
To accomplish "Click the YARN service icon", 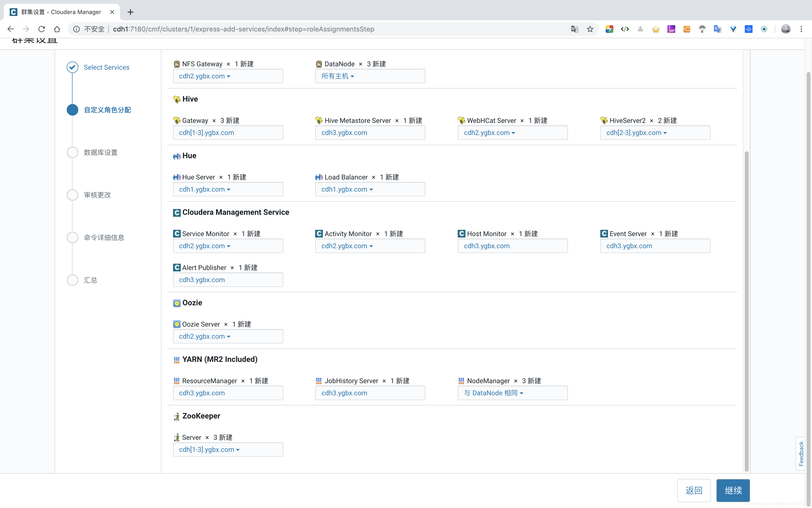I will tap(177, 360).
